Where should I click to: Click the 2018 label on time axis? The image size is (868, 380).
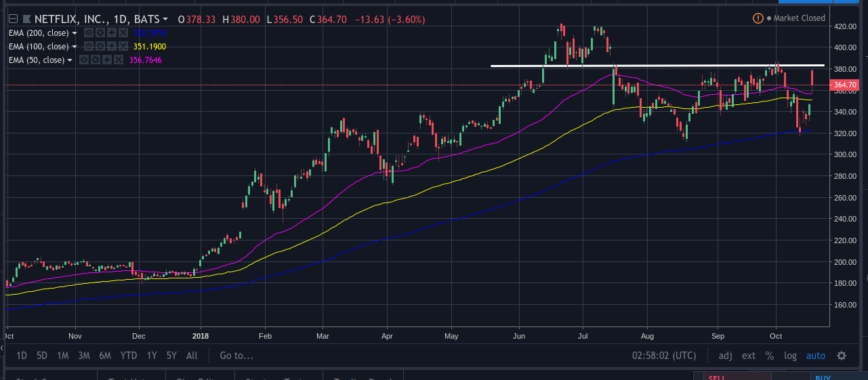pyautogui.click(x=200, y=335)
